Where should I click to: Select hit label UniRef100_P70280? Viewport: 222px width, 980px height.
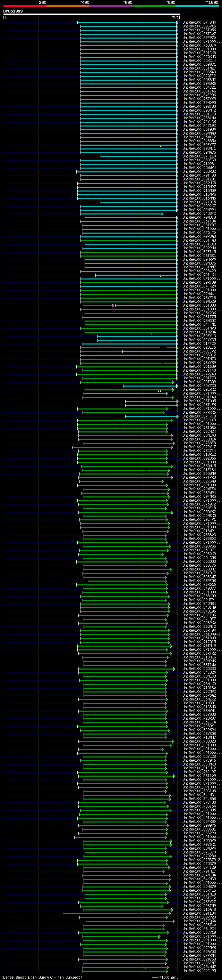pos(199,856)
